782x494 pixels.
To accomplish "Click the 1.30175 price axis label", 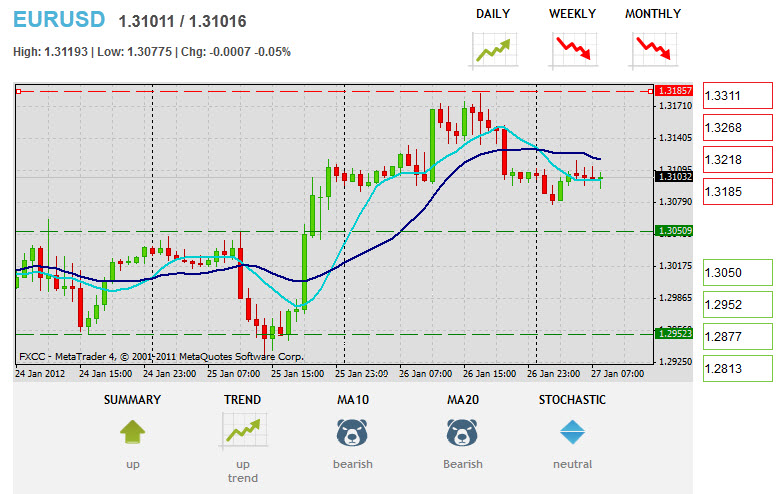I will (x=676, y=266).
